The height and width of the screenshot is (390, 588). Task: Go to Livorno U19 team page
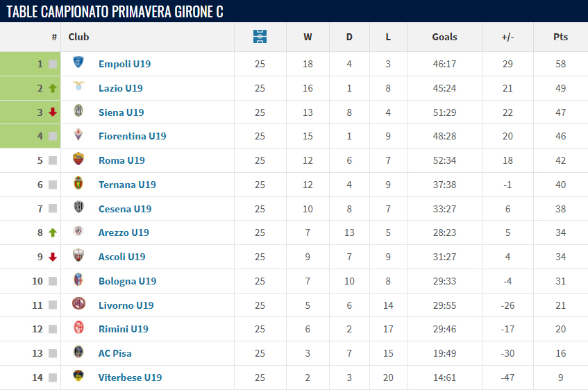click(126, 305)
